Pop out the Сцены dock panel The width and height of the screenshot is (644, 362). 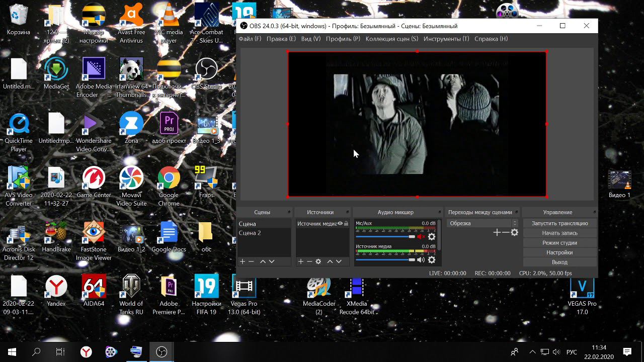point(289,212)
